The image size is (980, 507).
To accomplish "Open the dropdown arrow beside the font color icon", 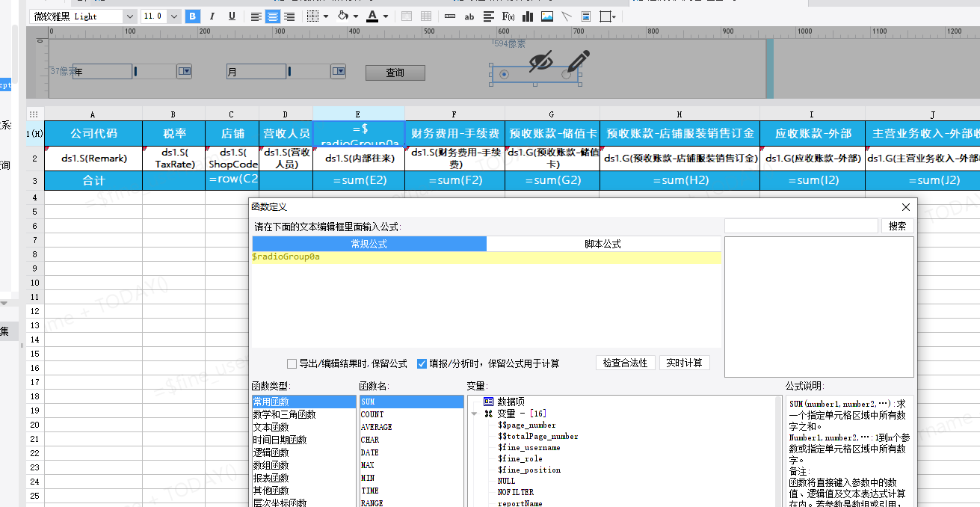I will click(x=386, y=16).
